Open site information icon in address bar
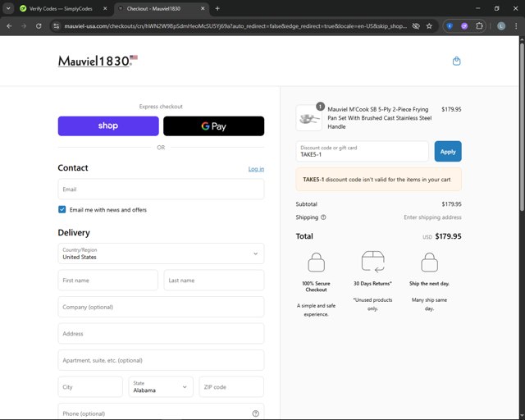The height and width of the screenshot is (420, 525). [57, 26]
